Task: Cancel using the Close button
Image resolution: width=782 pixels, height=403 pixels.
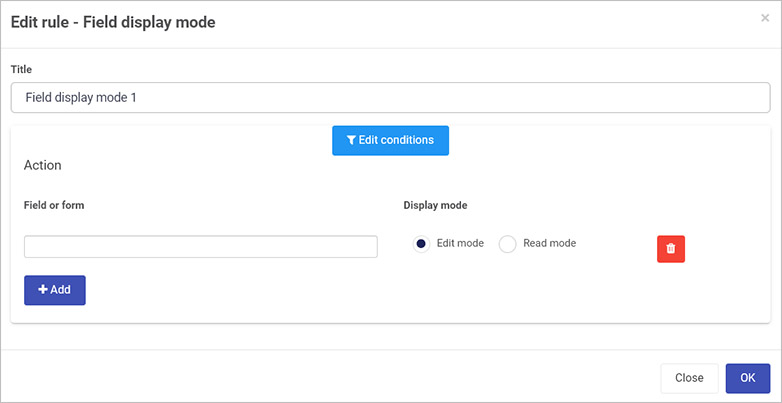Action: click(x=689, y=378)
